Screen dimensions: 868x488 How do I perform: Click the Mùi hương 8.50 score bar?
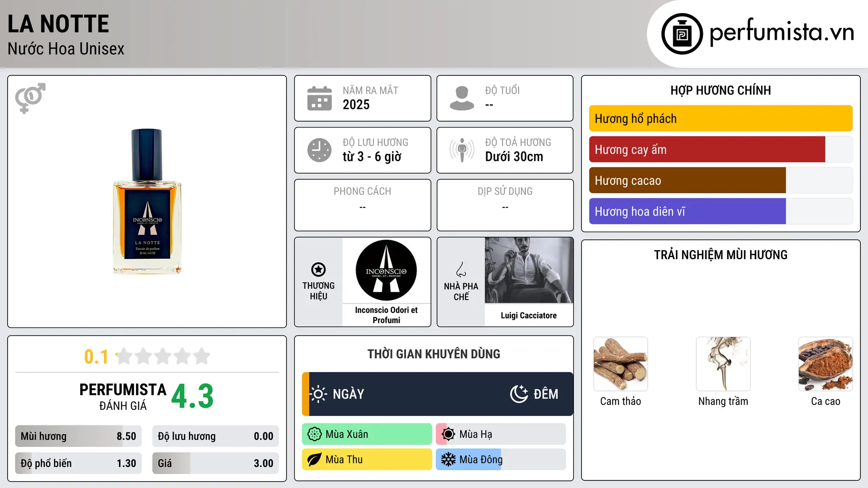click(x=78, y=436)
